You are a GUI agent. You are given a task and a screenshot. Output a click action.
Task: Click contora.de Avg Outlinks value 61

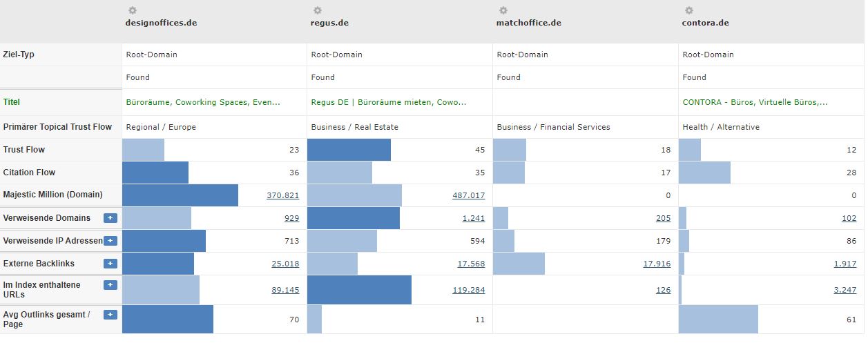coord(851,320)
